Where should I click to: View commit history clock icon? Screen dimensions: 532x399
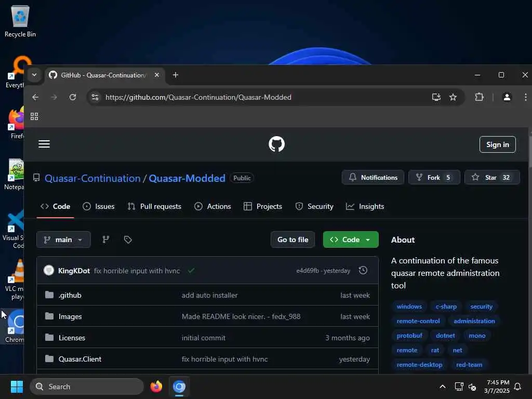click(x=363, y=270)
